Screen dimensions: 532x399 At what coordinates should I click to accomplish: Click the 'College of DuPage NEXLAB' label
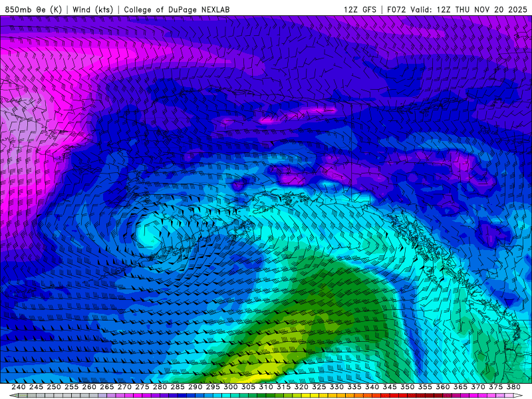pos(177,9)
